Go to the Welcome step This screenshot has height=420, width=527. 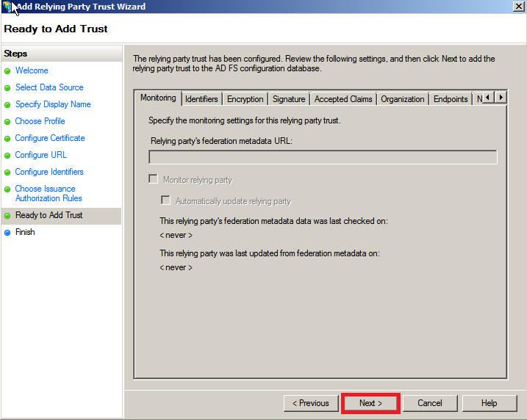[32, 70]
